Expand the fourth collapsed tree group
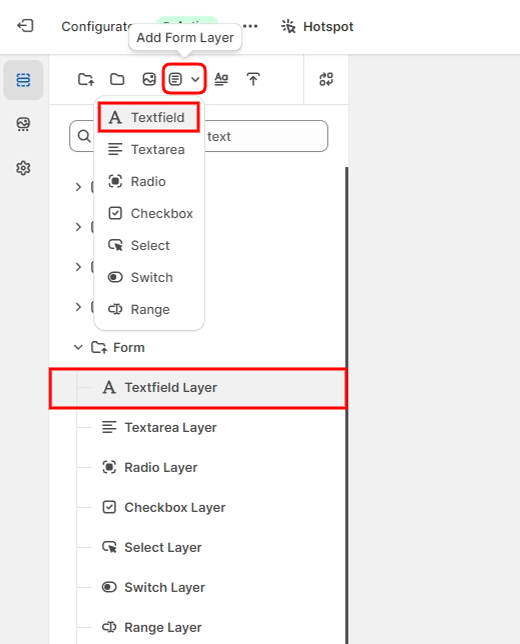Image resolution: width=520 pixels, height=644 pixels. pos(78,307)
